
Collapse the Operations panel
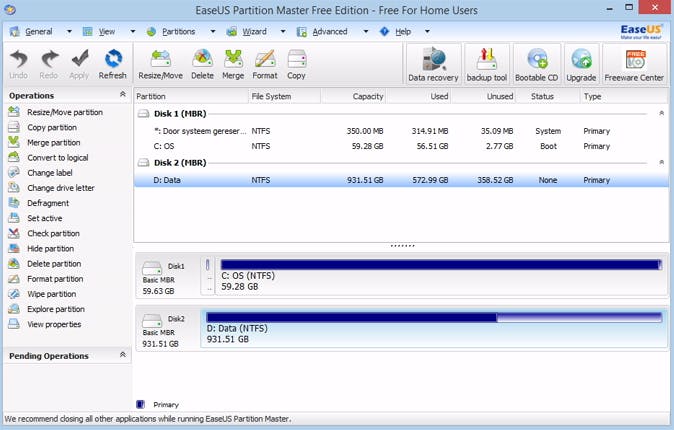[123, 94]
